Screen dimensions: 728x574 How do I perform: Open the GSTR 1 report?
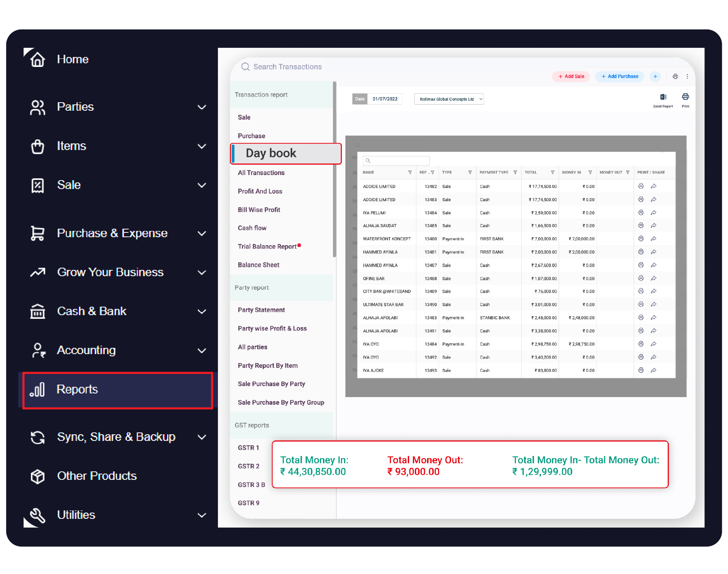coord(248,448)
